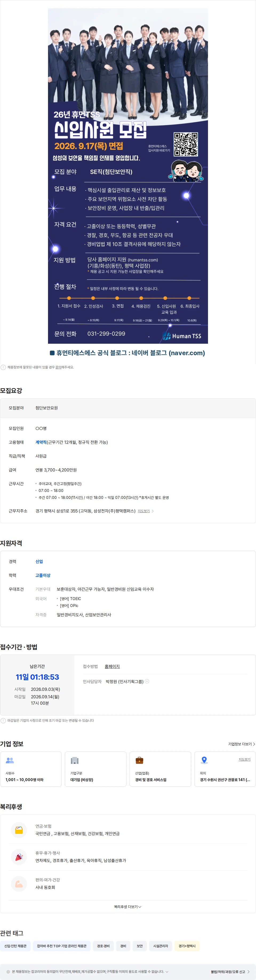Select the 시설관리자 tag
This screenshot has width=256, height=980.
pos(161,946)
